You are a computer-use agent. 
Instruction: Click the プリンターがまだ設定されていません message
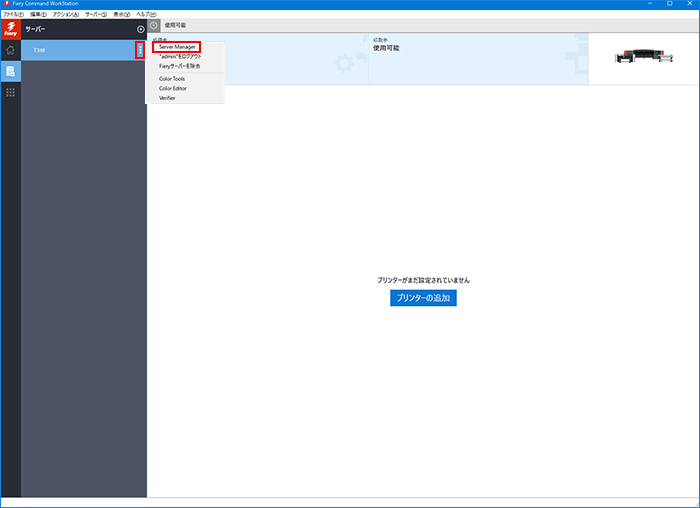(423, 280)
